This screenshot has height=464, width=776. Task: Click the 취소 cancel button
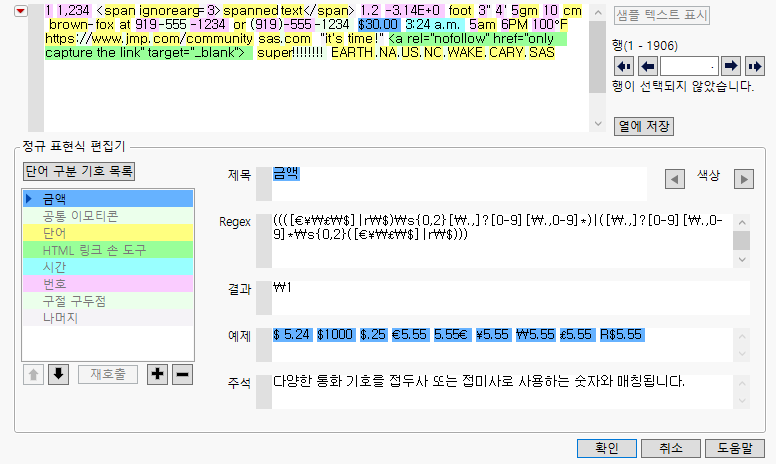(x=671, y=448)
